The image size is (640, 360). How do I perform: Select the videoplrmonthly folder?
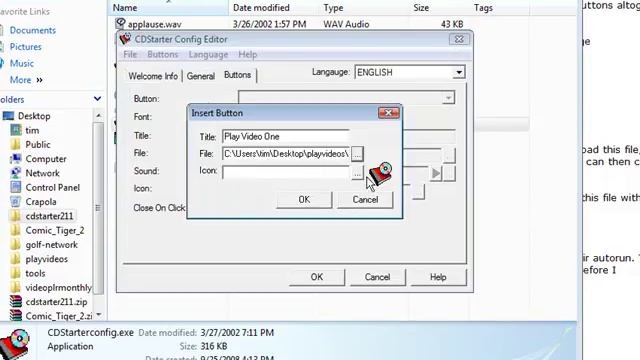pos(58,288)
